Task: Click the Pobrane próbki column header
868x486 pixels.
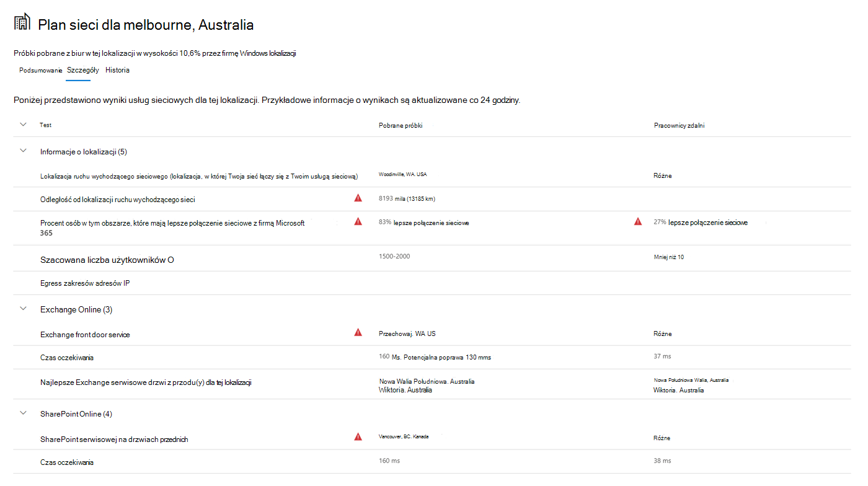Action: tap(401, 125)
